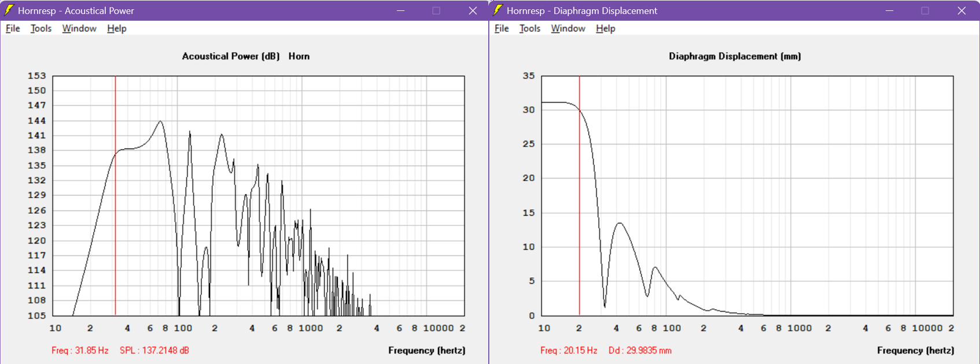Click the 15 mm axis label in Displacement chart
The image size is (980, 364).
[529, 213]
